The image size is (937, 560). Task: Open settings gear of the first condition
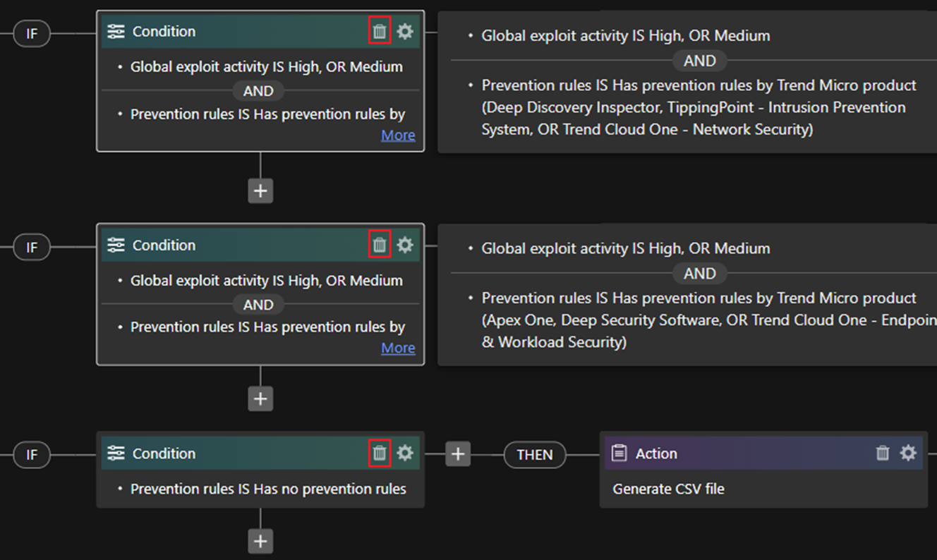tap(405, 32)
